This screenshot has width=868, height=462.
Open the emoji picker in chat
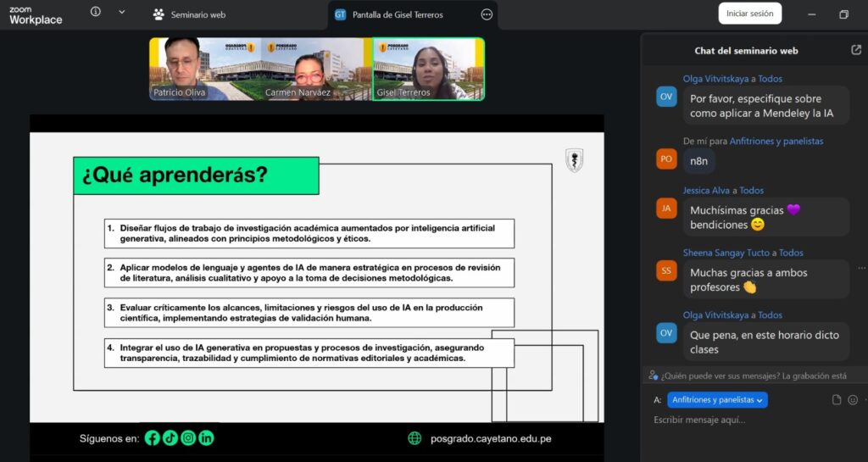pyautogui.click(x=853, y=400)
